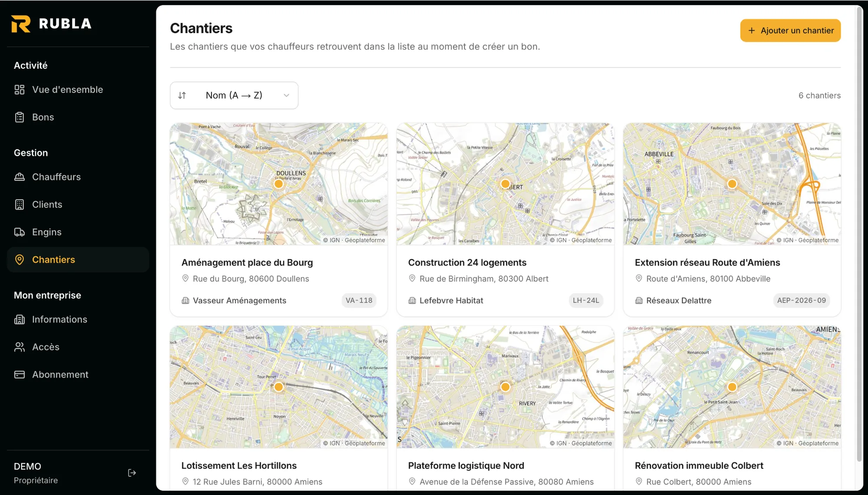This screenshot has width=868, height=495.
Task: Click the Informations building icon
Action: tap(20, 320)
